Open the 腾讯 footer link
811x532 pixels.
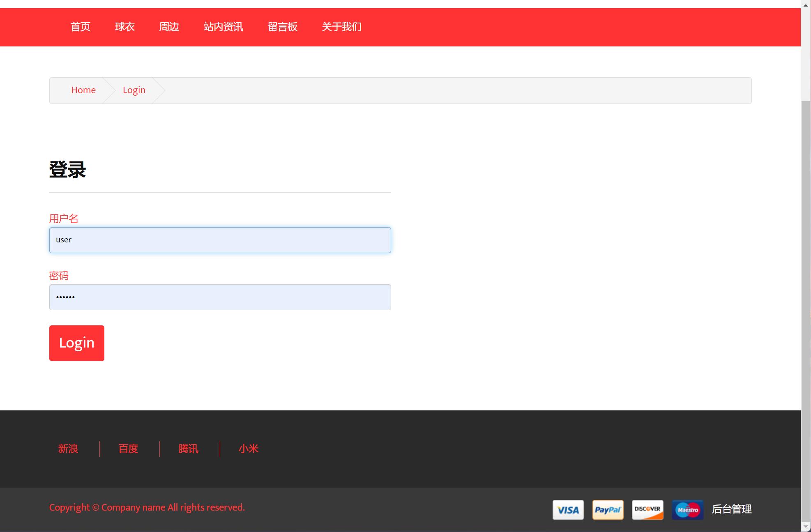pos(188,449)
